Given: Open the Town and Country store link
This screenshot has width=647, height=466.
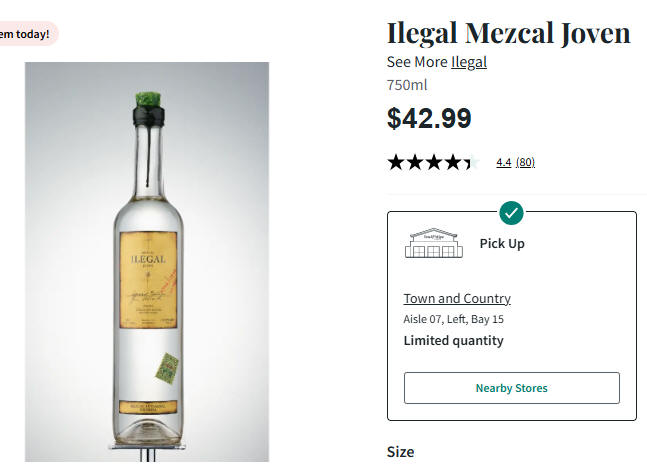Looking at the screenshot, I should (457, 298).
